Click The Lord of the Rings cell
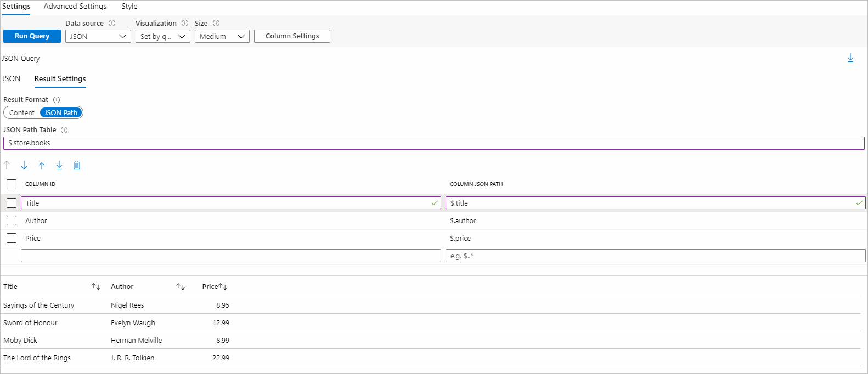This screenshot has height=374, width=868. [37, 358]
